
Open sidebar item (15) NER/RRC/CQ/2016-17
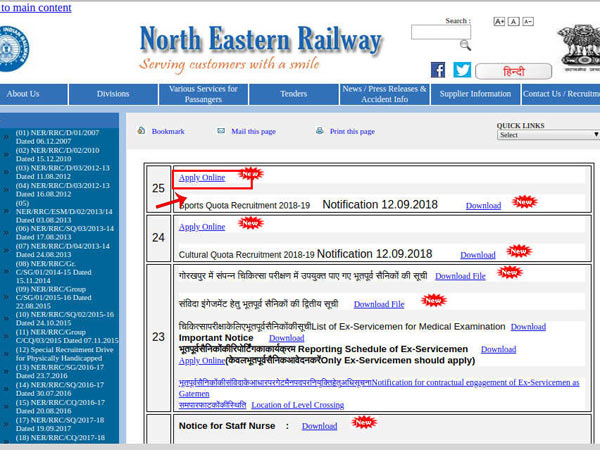point(60,406)
